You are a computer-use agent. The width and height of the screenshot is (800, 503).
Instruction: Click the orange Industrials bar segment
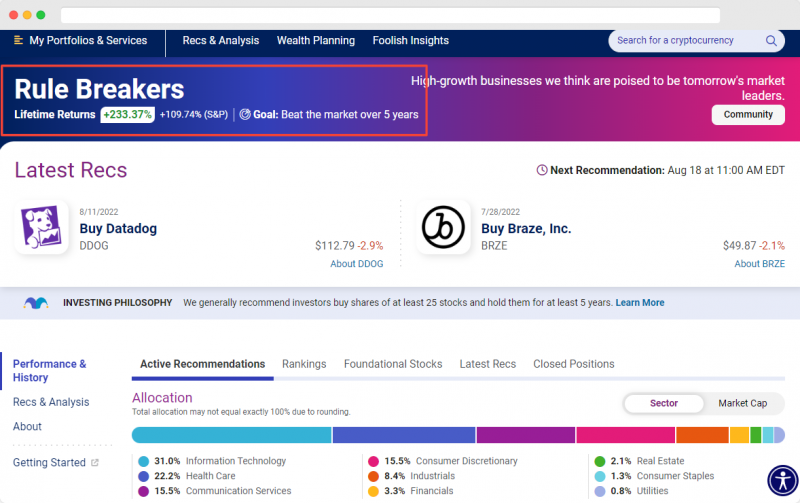coord(703,435)
